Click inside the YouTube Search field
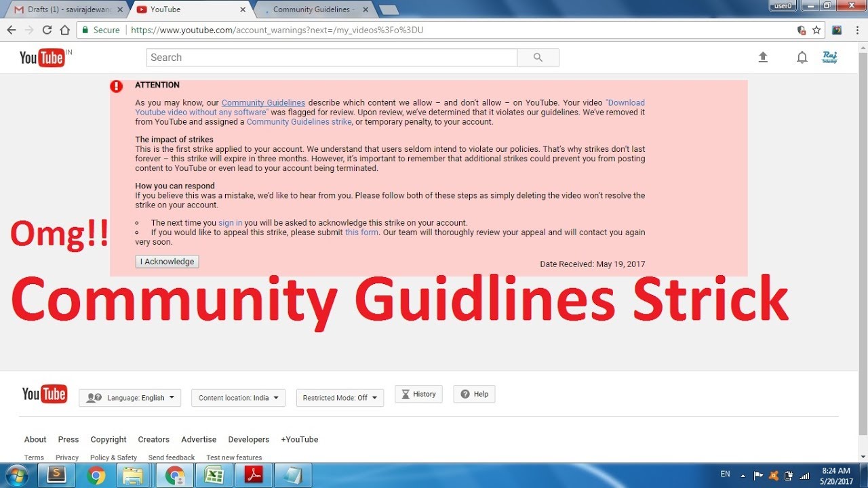The width and height of the screenshot is (868, 488). coord(332,58)
